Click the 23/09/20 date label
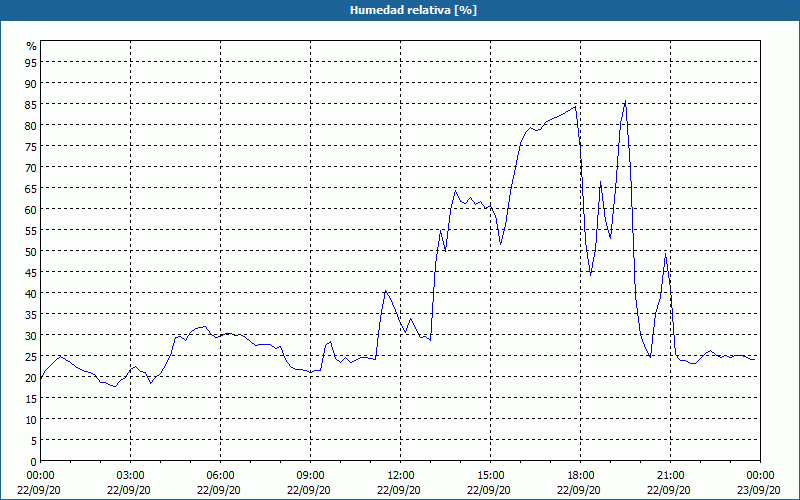This screenshot has width=800, height=500. pos(759,490)
